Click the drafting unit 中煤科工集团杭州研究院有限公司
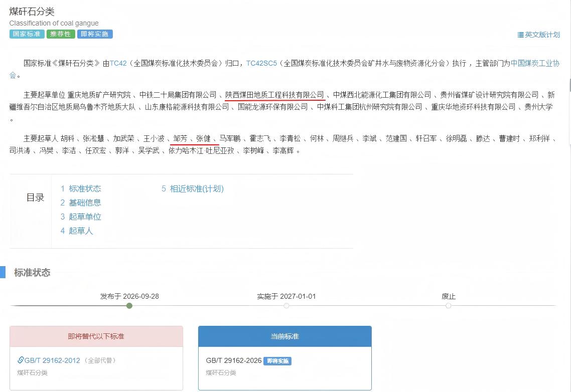Viewport: 571px width, 392px height. 370,107
